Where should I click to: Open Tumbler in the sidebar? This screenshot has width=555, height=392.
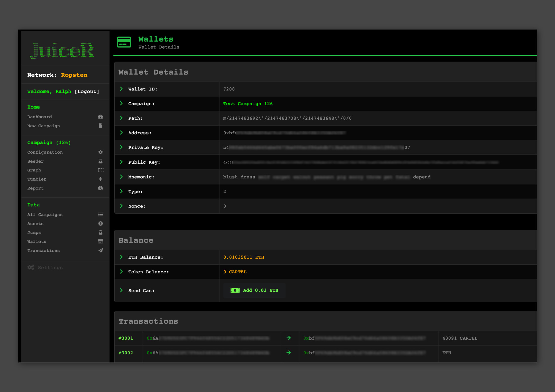(x=37, y=179)
